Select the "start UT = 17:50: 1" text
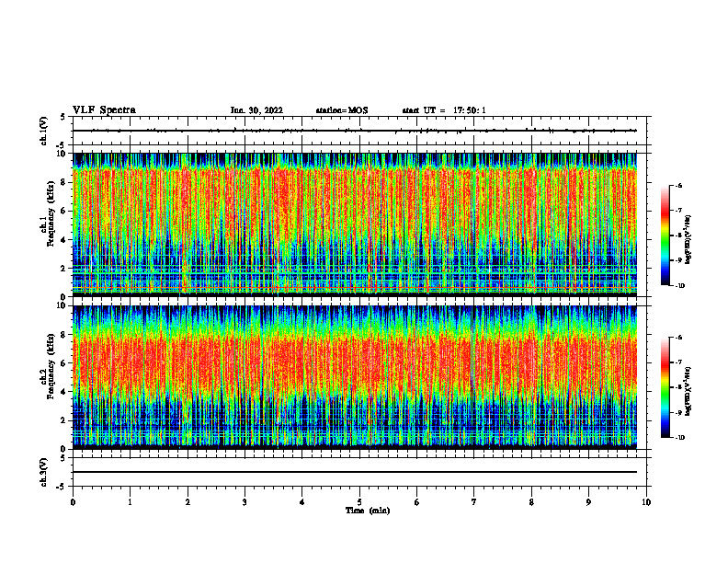728x563 pixels. [x=444, y=110]
